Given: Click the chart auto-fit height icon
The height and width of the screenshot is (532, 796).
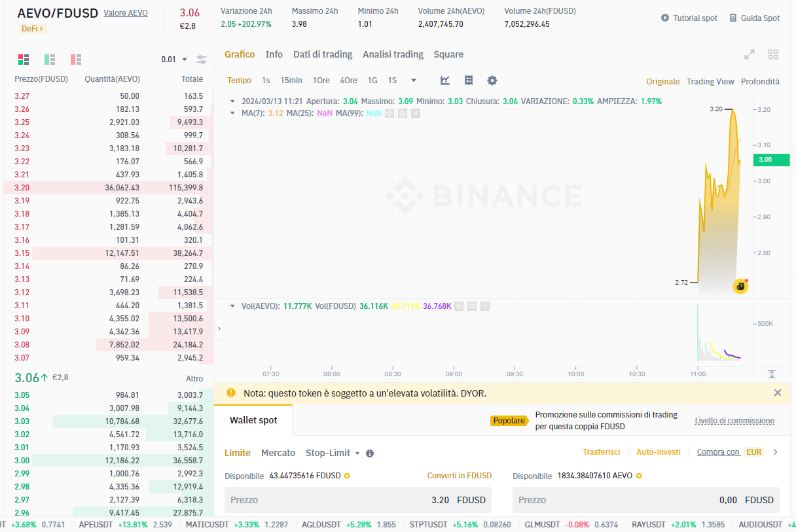Looking at the screenshot, I should 772,374.
